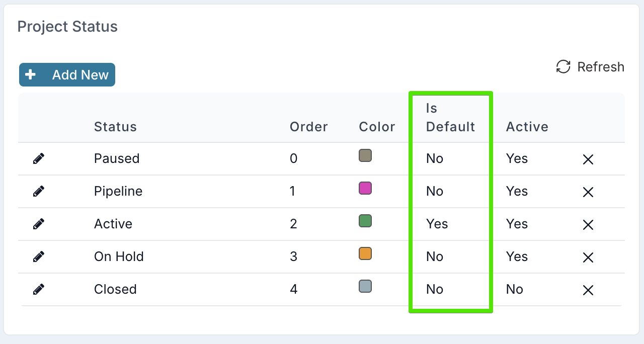Image resolution: width=644 pixels, height=344 pixels.
Task: Edit the Pipeline status row
Action: 39,192
